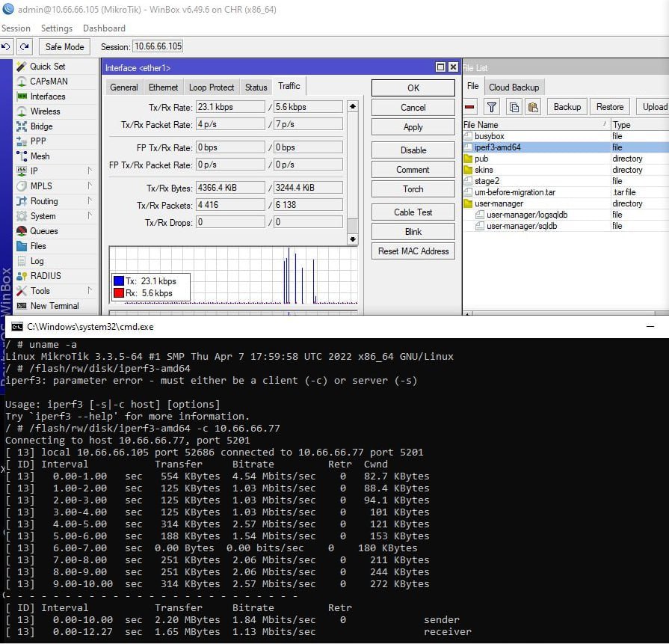Image resolution: width=669 pixels, height=644 pixels.
Task: Click the cmd.exe window title icon
Action: click(17, 327)
